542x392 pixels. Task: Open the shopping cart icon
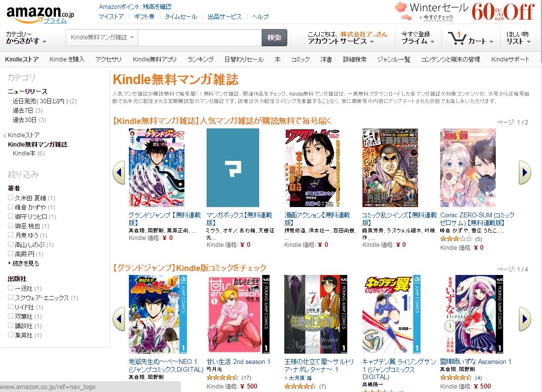pyautogui.click(x=457, y=38)
